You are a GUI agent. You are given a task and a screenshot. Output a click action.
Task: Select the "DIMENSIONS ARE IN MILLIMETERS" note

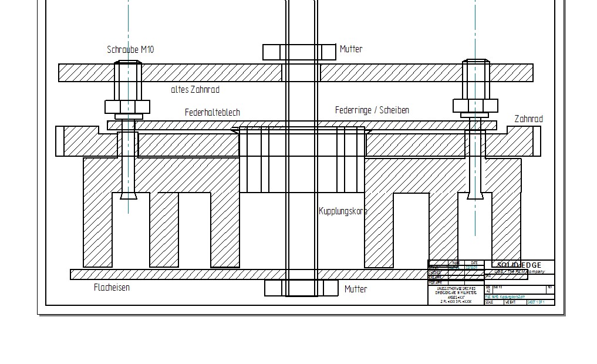click(456, 293)
